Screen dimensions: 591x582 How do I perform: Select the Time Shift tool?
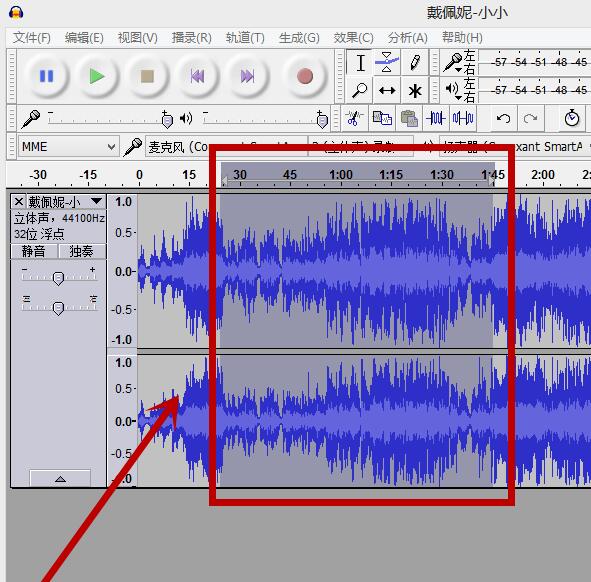click(387, 90)
